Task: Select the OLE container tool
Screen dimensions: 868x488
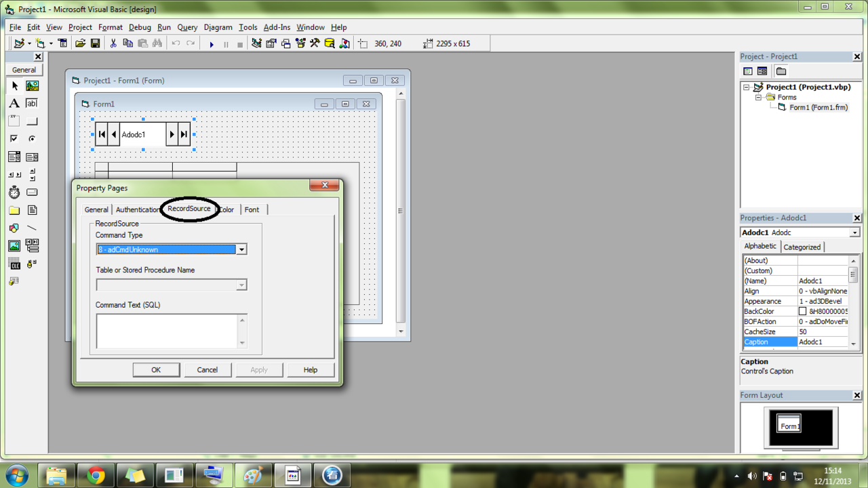Action: pyautogui.click(x=14, y=263)
